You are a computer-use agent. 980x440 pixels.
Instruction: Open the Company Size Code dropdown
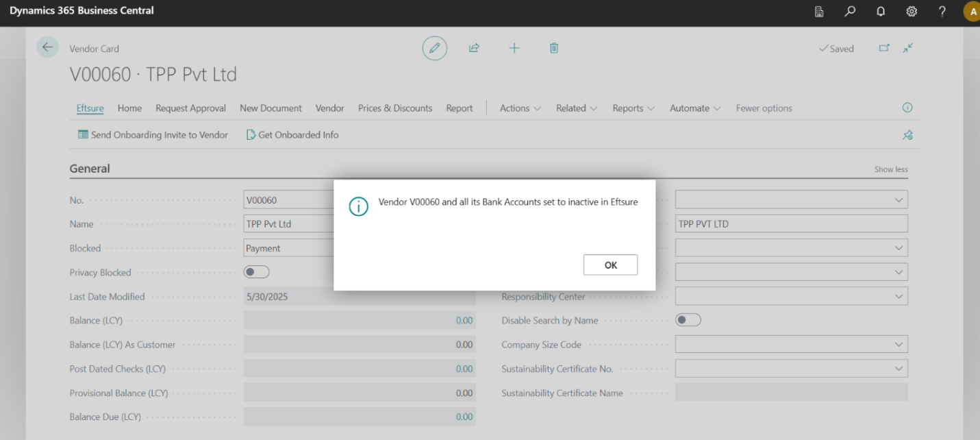(x=899, y=345)
